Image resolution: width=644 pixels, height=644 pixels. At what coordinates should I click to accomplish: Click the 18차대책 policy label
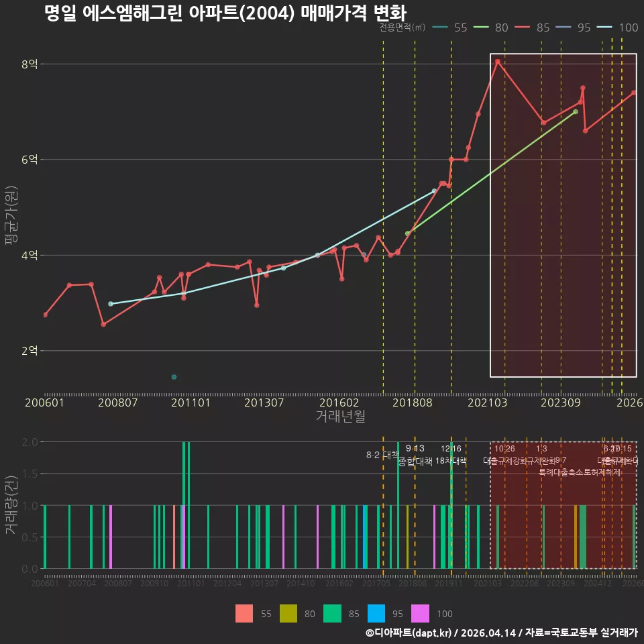coord(451,461)
